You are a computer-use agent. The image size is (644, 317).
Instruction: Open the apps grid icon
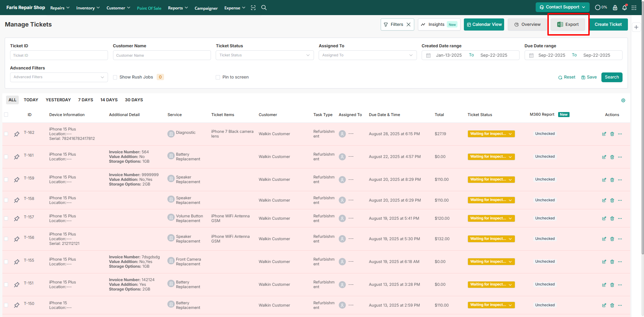(634, 8)
